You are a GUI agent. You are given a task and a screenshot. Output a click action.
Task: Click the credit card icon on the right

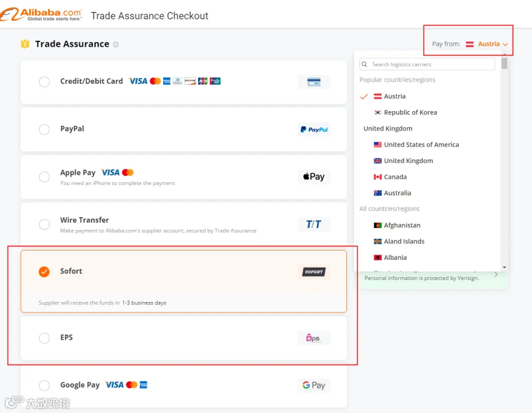314,82
